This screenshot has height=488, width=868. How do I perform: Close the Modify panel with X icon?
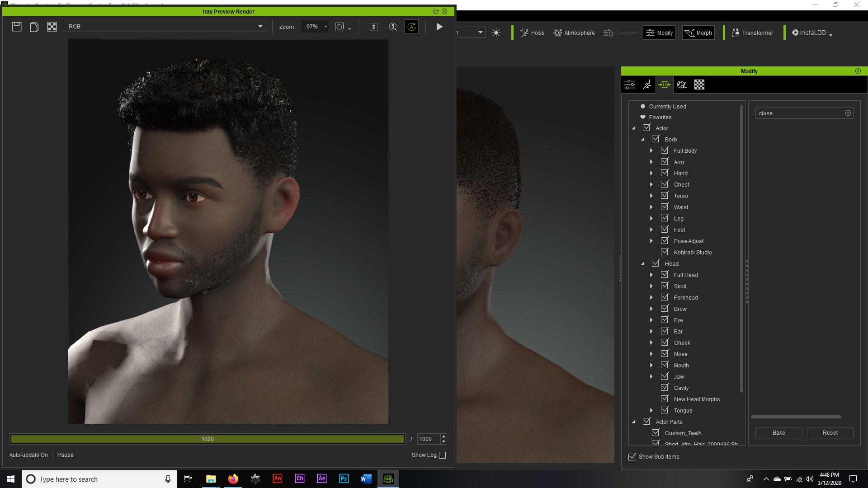858,71
